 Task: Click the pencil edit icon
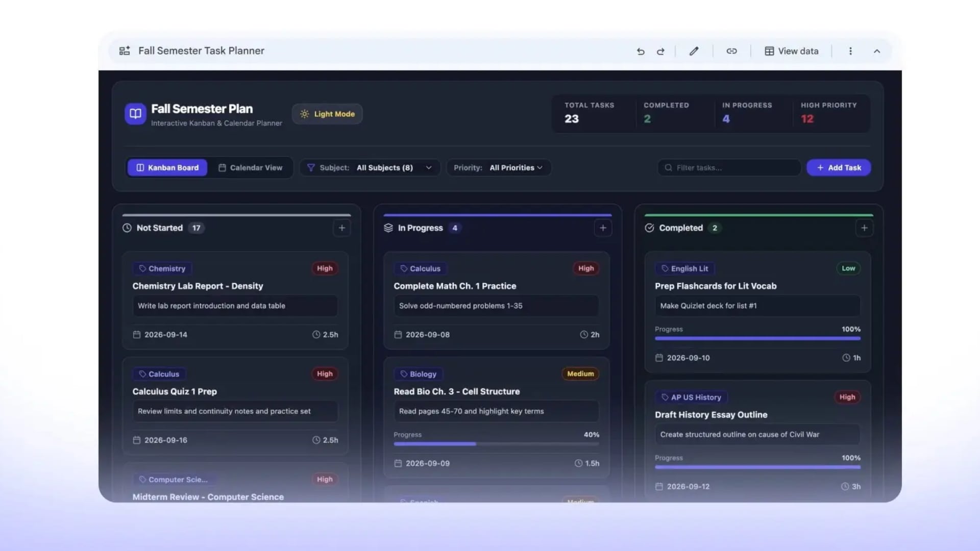pyautogui.click(x=694, y=51)
